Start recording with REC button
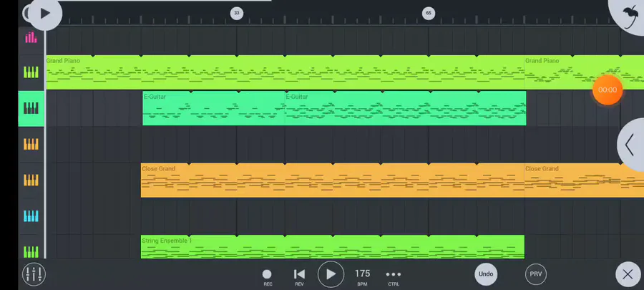This screenshot has width=644, height=290. pos(268,277)
